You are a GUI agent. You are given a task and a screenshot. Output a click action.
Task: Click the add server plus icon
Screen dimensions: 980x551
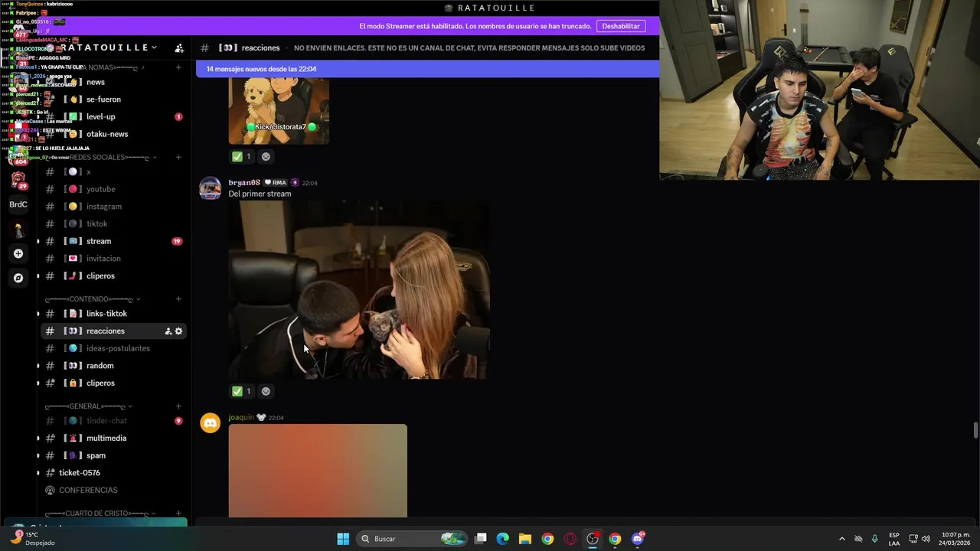tap(18, 253)
